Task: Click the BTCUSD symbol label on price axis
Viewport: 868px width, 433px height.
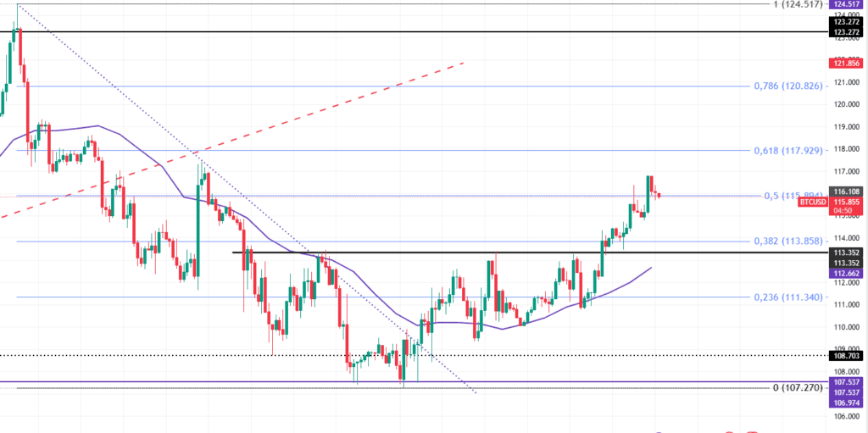Action: pos(812,202)
